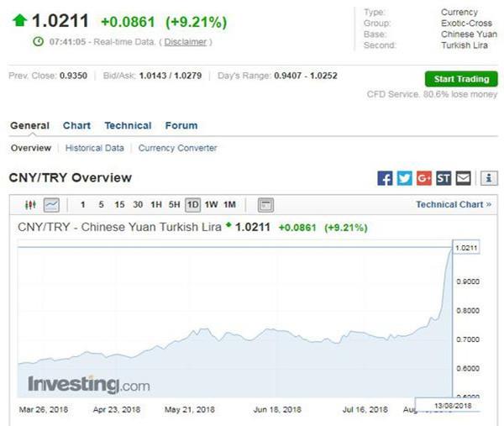Share the overview on Facebook

(x=385, y=178)
